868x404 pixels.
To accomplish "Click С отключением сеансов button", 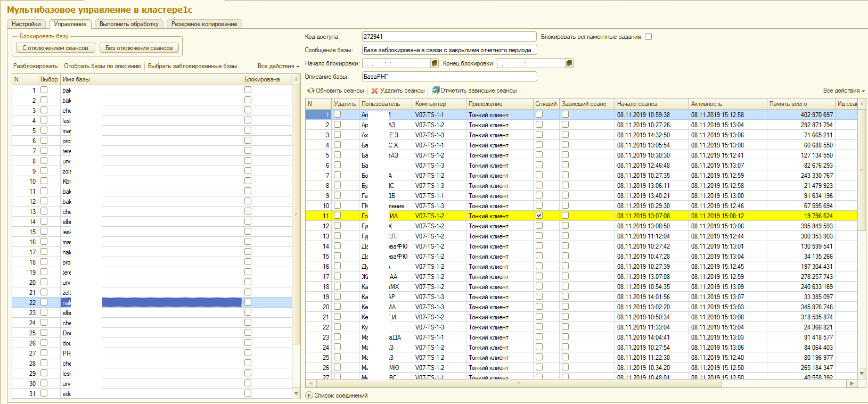I will click(x=55, y=48).
